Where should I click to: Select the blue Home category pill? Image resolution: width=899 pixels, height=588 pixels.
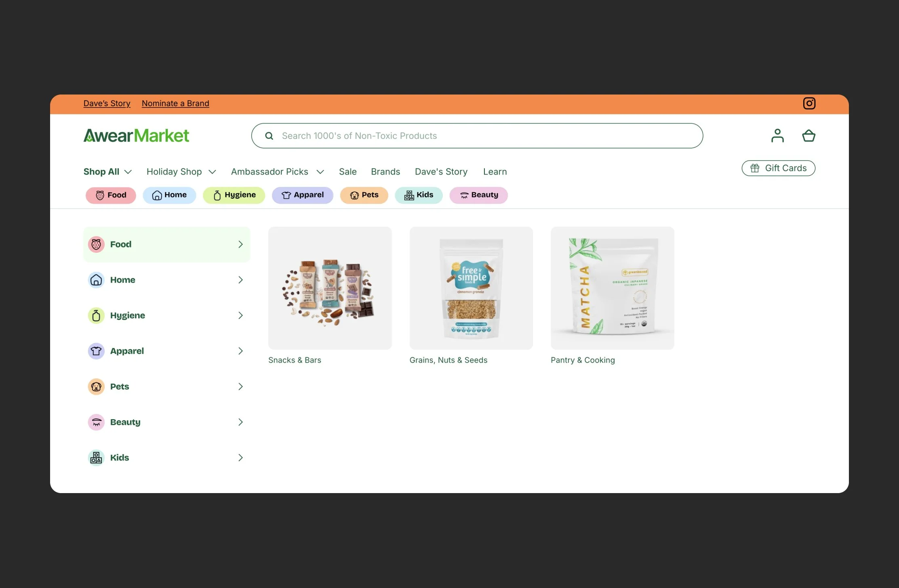tap(169, 195)
